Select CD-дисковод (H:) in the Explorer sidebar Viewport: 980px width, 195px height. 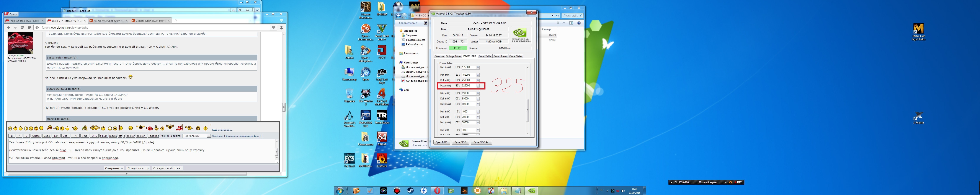(415, 81)
